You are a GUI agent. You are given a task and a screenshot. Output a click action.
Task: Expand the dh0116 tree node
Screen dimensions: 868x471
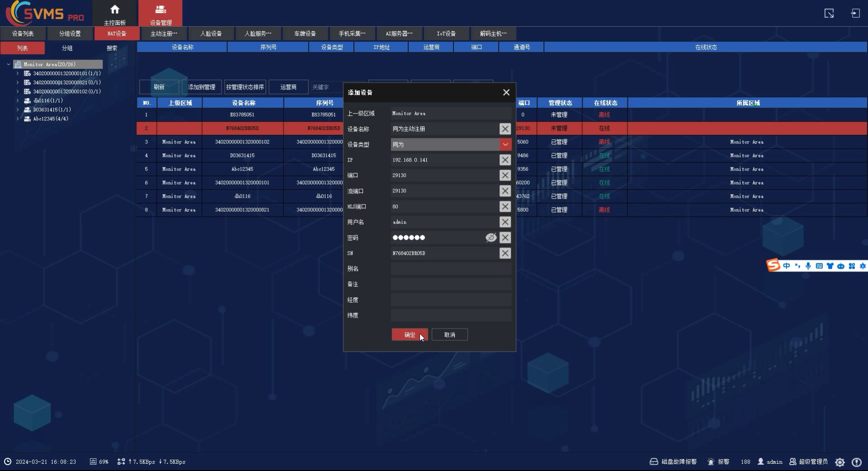point(18,100)
